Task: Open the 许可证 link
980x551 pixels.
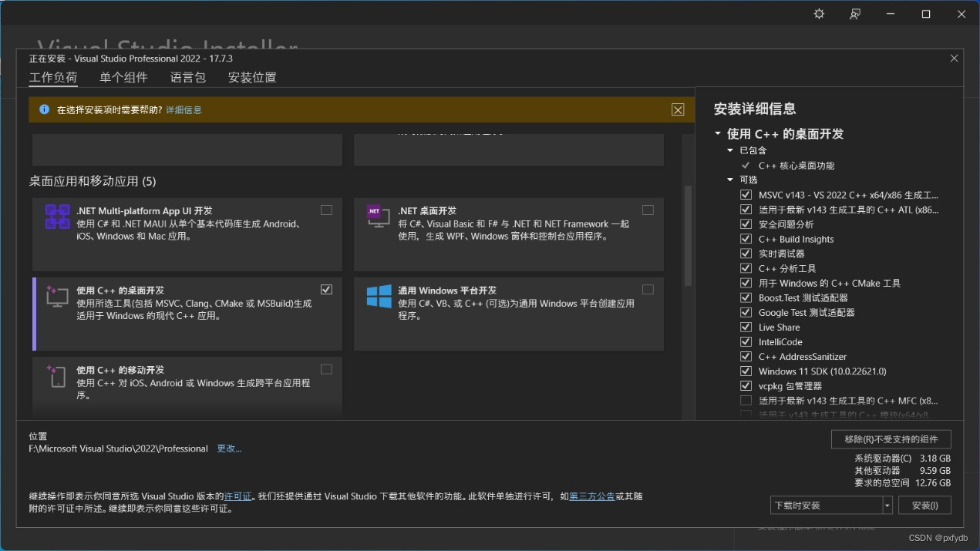Action: click(237, 496)
